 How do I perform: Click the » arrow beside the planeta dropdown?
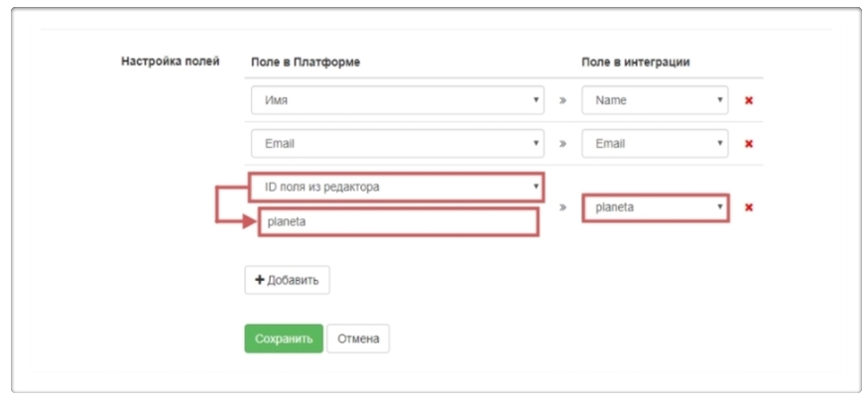[x=562, y=207]
